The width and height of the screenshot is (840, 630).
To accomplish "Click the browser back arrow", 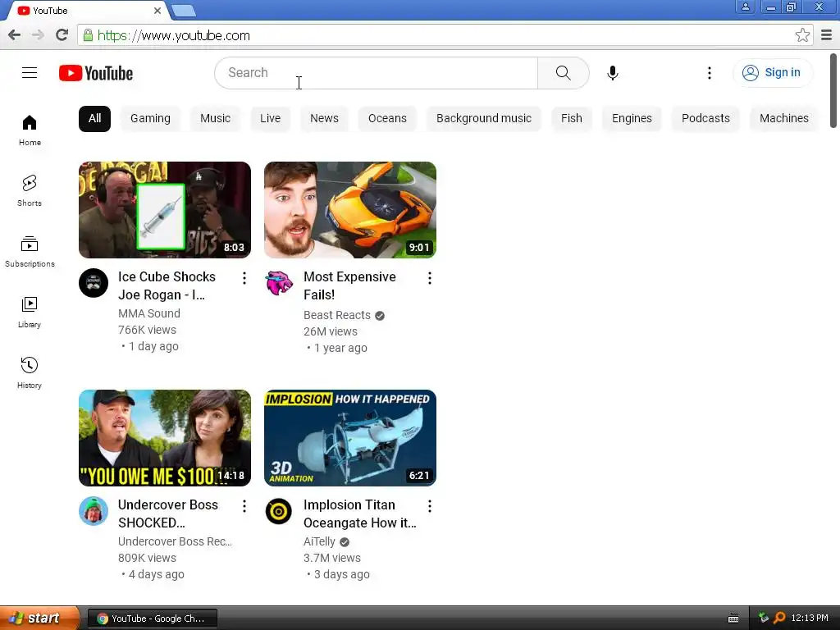I will [x=15, y=35].
